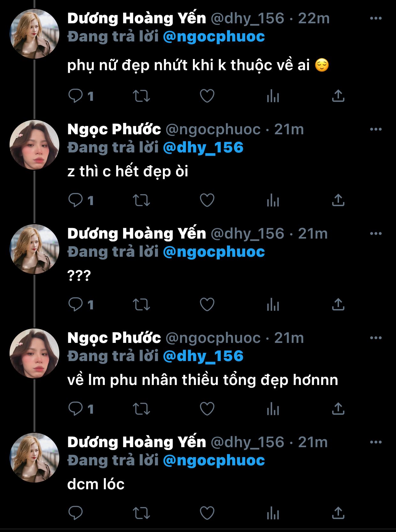Open @dhy_156 mention in 'về lm phu nhân' reply

pyautogui.click(x=203, y=356)
